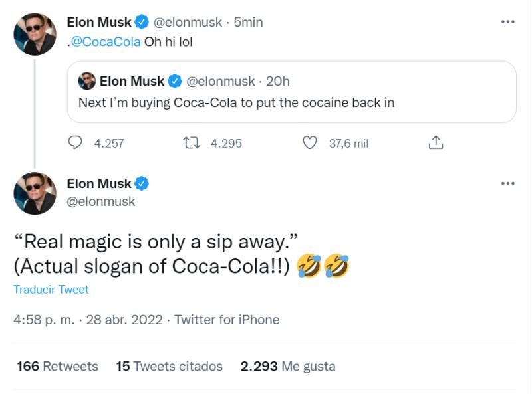Screen dimensions: 532x394
Task: Click the reply speech bubble icon
Action: coord(76,142)
